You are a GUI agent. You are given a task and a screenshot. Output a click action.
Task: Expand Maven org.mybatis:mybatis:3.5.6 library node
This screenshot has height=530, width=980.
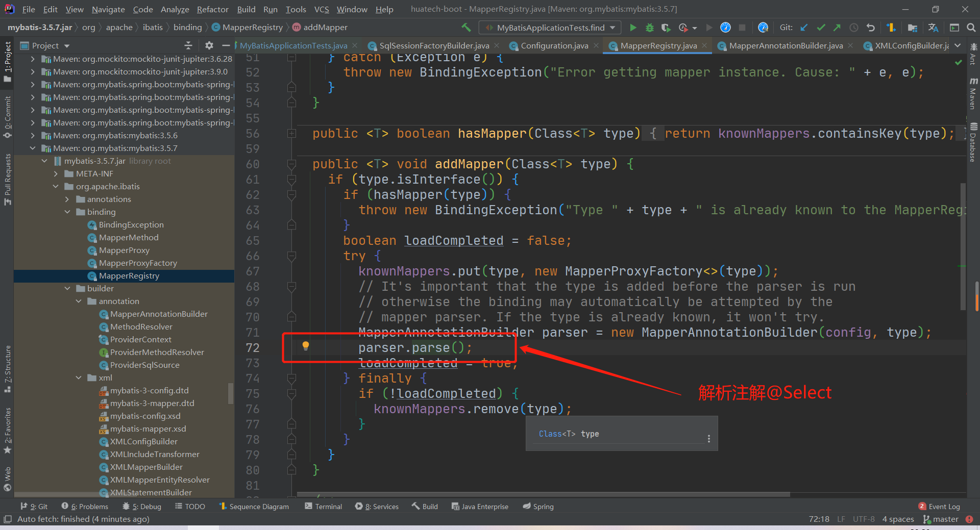pyautogui.click(x=33, y=136)
